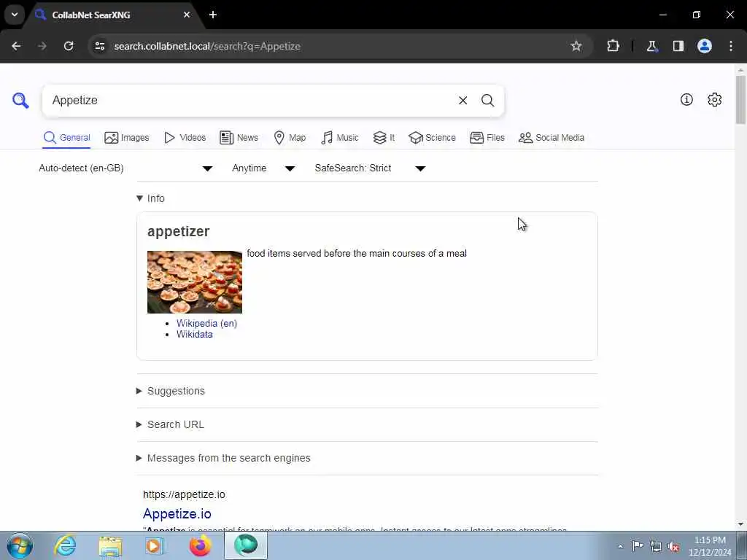
Task: Click the muted volume tray icon
Action: point(673,546)
